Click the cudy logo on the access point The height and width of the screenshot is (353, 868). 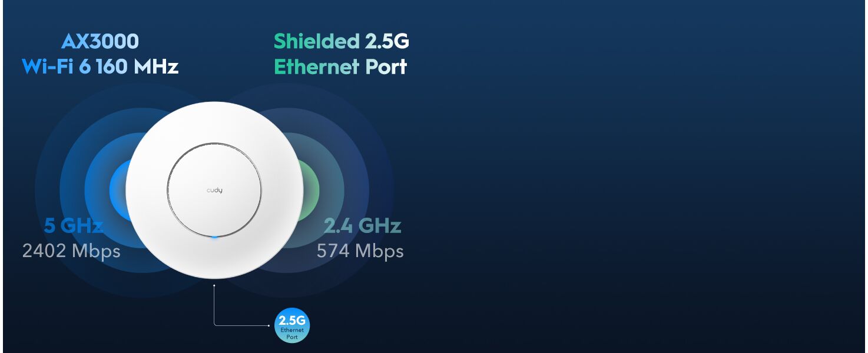pyautogui.click(x=214, y=191)
